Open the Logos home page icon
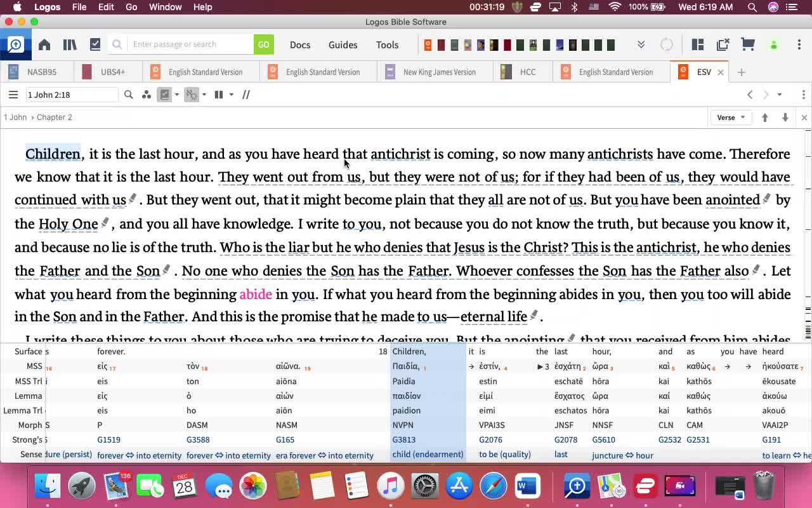 click(x=44, y=44)
